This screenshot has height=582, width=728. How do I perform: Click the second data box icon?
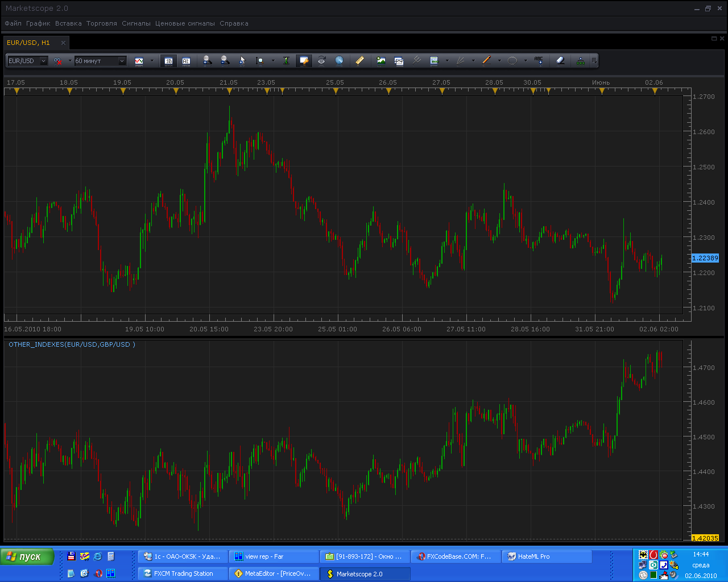186,61
